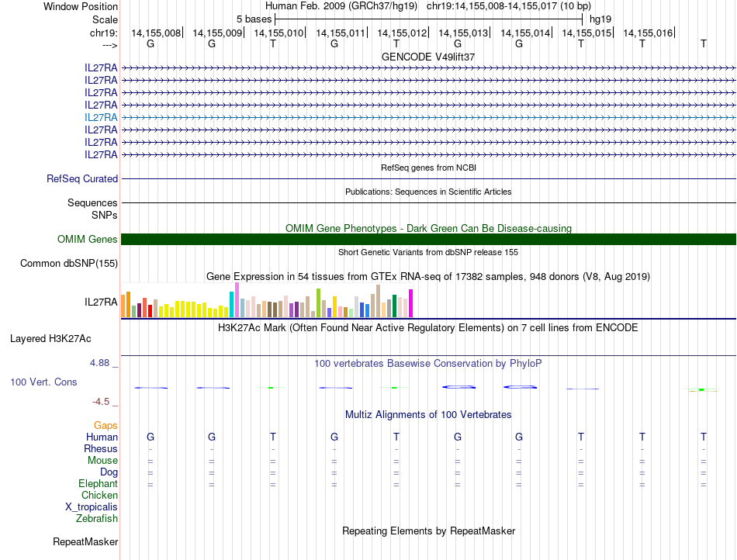Click the 14,155,012 position on chr19 ruler

pos(402,33)
